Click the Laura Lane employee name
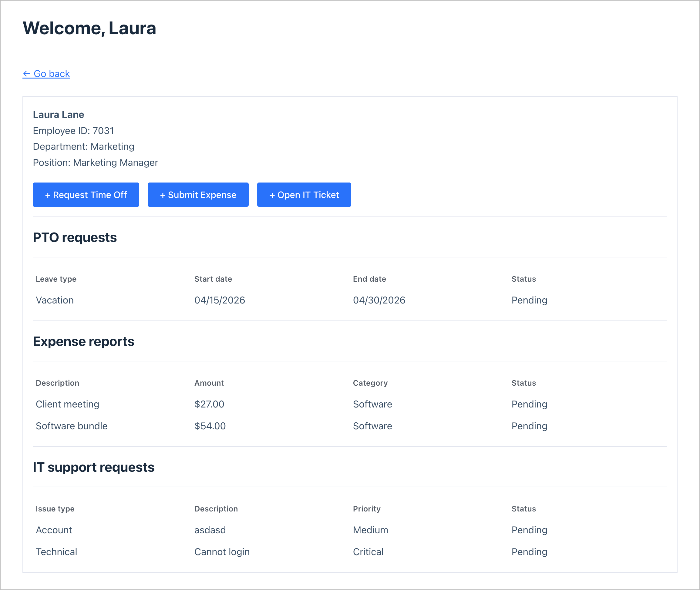The image size is (700, 590). click(59, 114)
